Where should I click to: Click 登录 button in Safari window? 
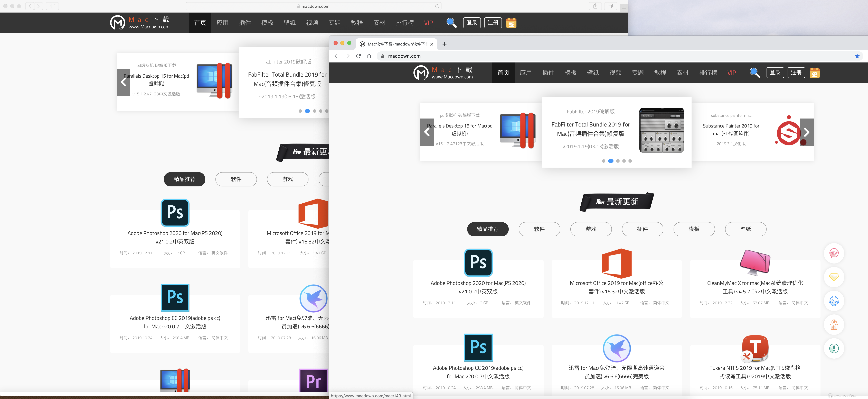(x=472, y=23)
